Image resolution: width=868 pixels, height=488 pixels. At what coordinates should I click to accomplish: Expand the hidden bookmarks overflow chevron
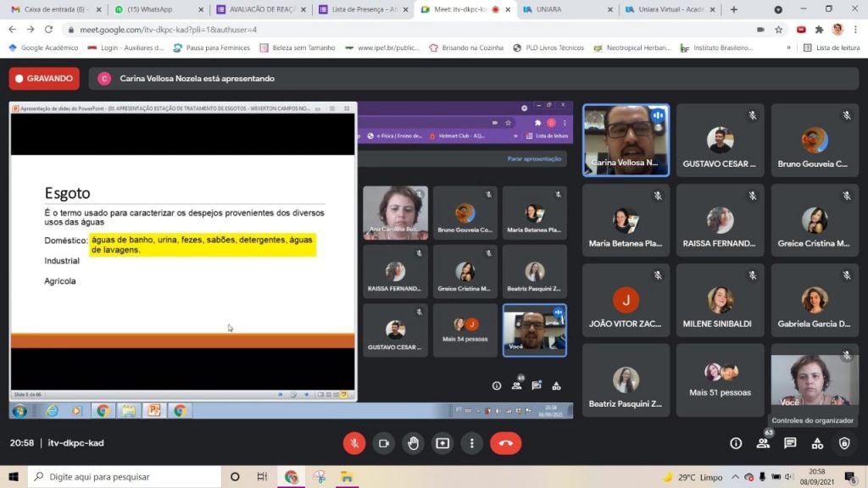click(x=789, y=48)
